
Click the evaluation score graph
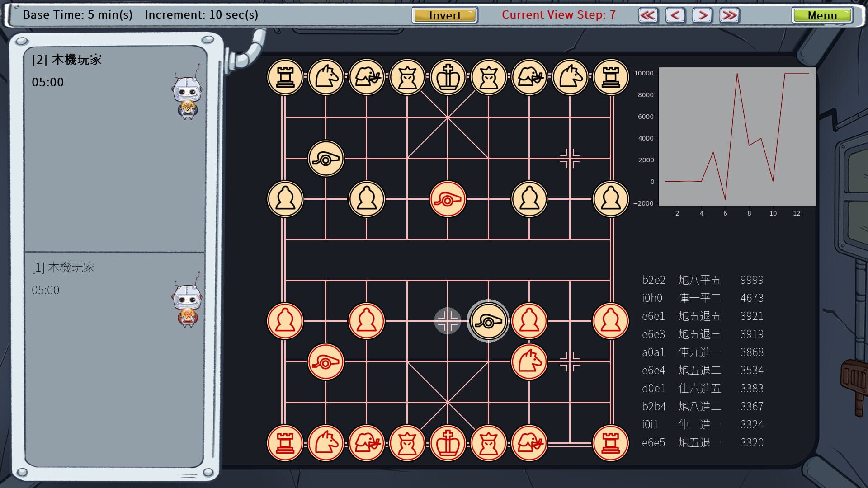click(x=736, y=136)
